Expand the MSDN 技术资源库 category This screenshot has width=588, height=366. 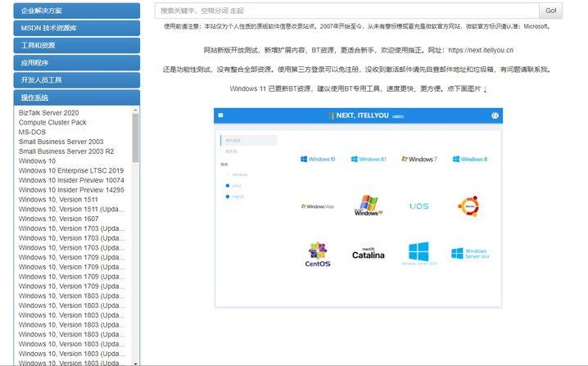coord(76,28)
